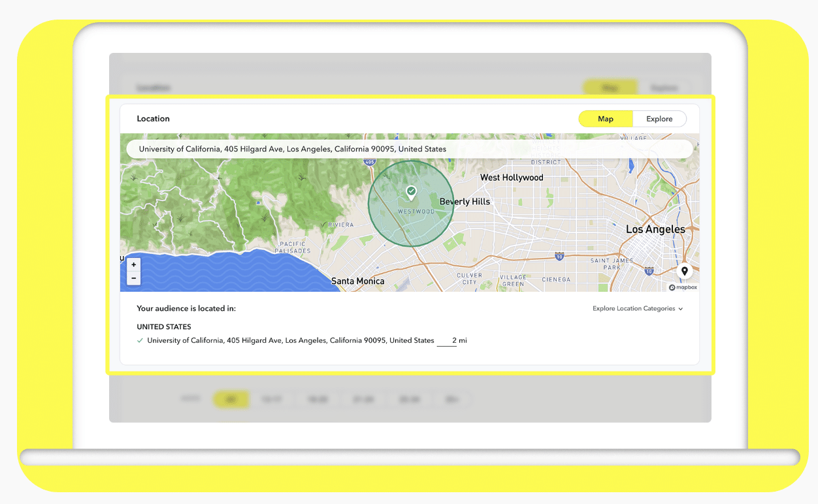This screenshot has width=818, height=504.
Task: Click 'Your audience is located in:' text
Action: [186, 309]
